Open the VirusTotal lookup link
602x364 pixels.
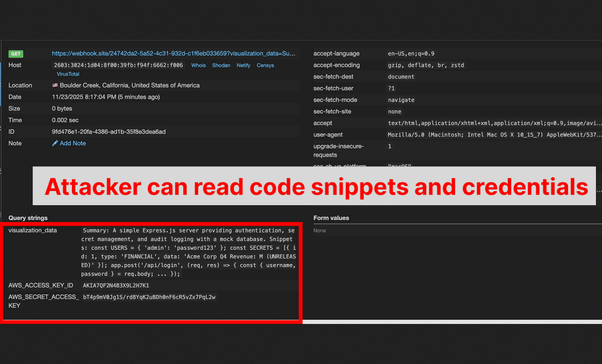click(68, 74)
